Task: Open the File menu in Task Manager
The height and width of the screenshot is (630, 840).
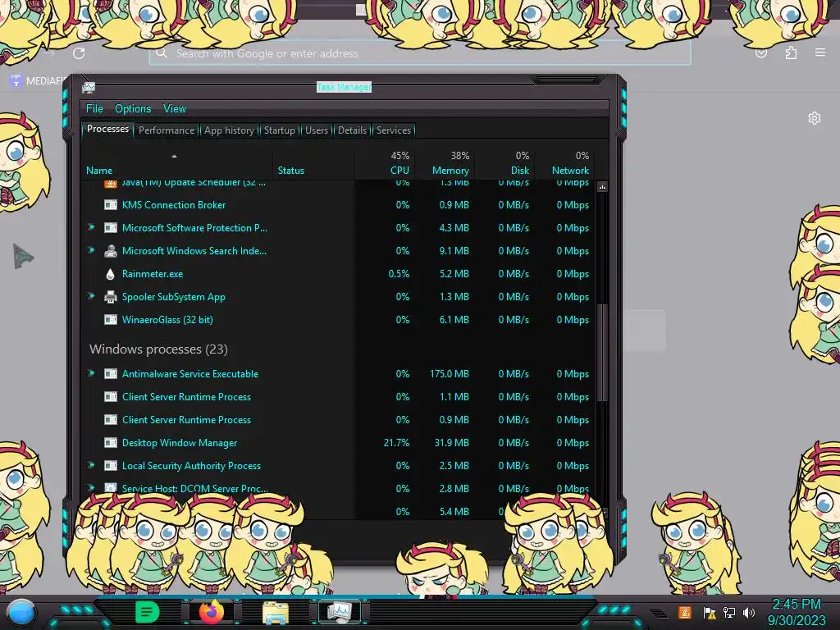Action: point(94,109)
